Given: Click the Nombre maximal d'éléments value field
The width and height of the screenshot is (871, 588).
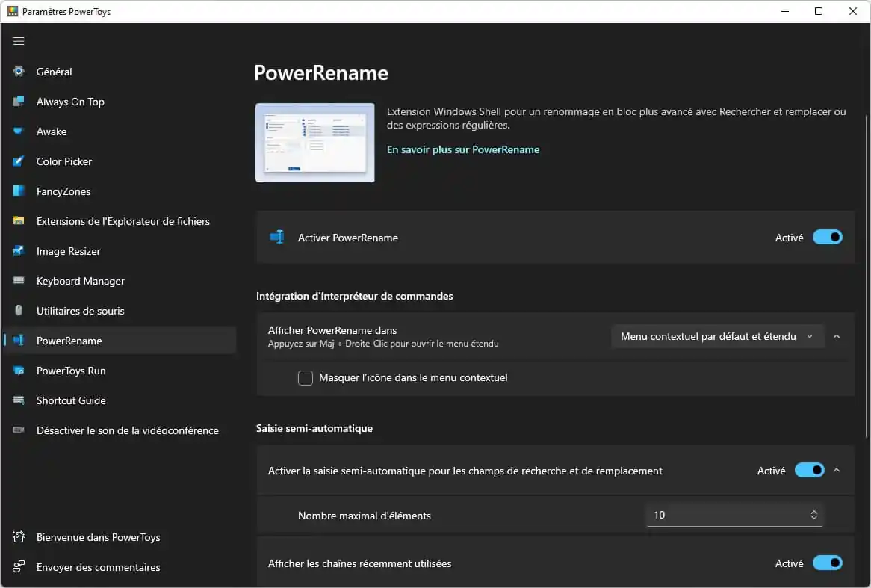Looking at the screenshot, I should tap(734, 515).
